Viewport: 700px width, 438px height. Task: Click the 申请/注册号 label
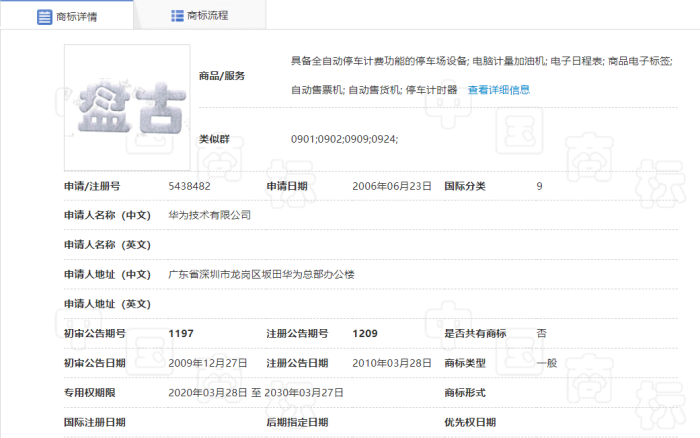pyautogui.click(x=92, y=186)
